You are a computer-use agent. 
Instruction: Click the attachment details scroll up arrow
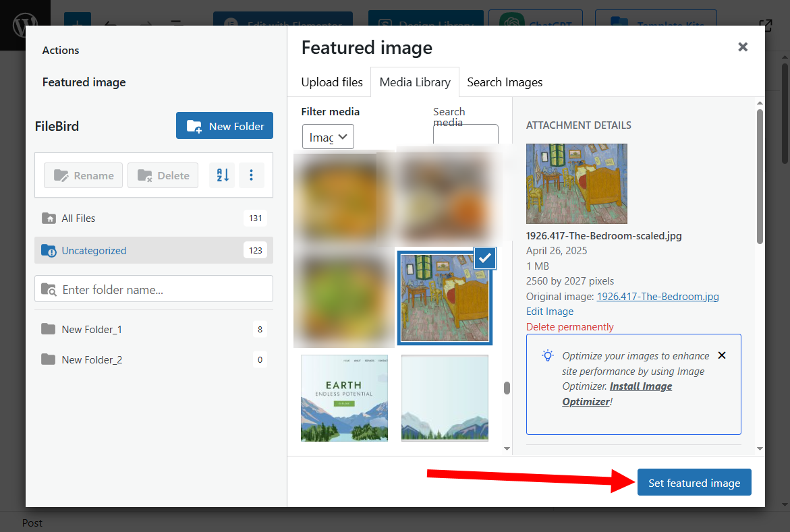pyautogui.click(x=760, y=102)
